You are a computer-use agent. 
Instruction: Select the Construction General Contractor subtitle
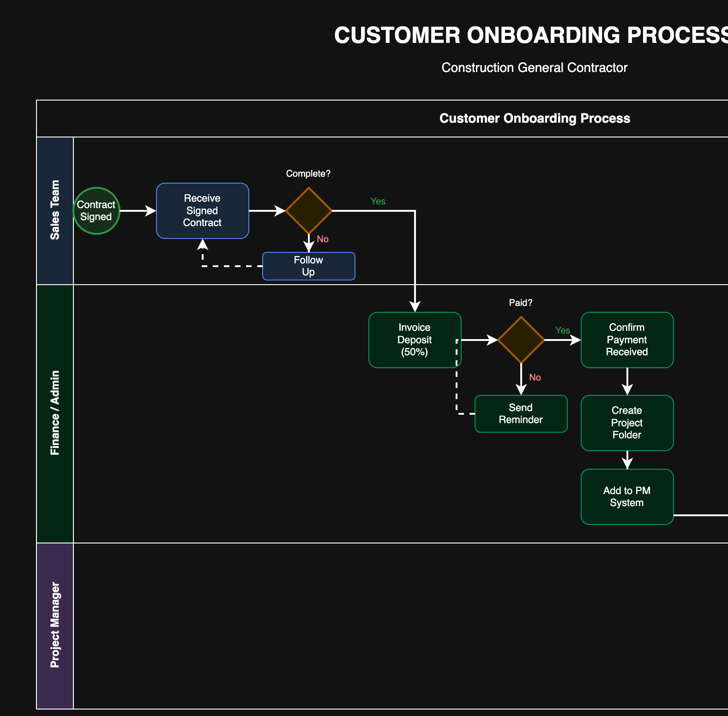(534, 68)
